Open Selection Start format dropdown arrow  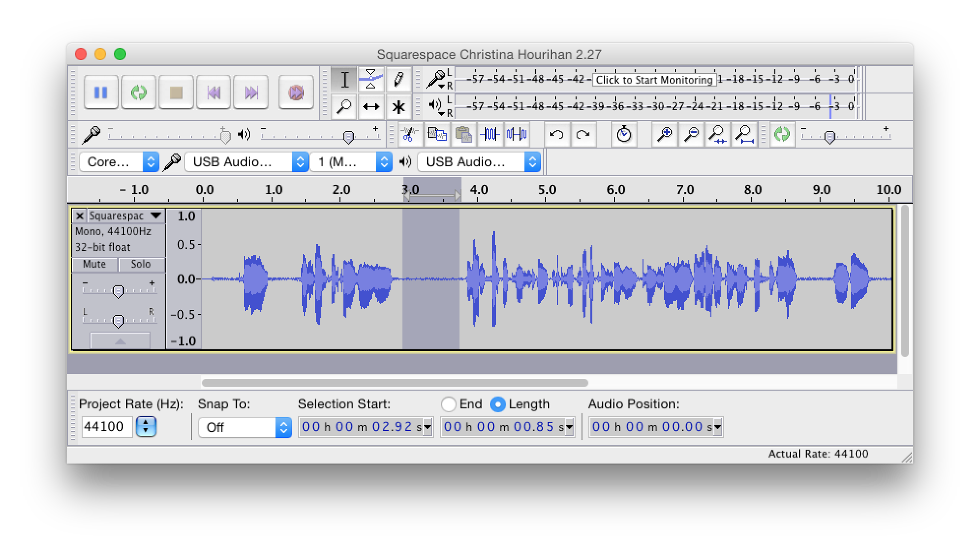428,427
